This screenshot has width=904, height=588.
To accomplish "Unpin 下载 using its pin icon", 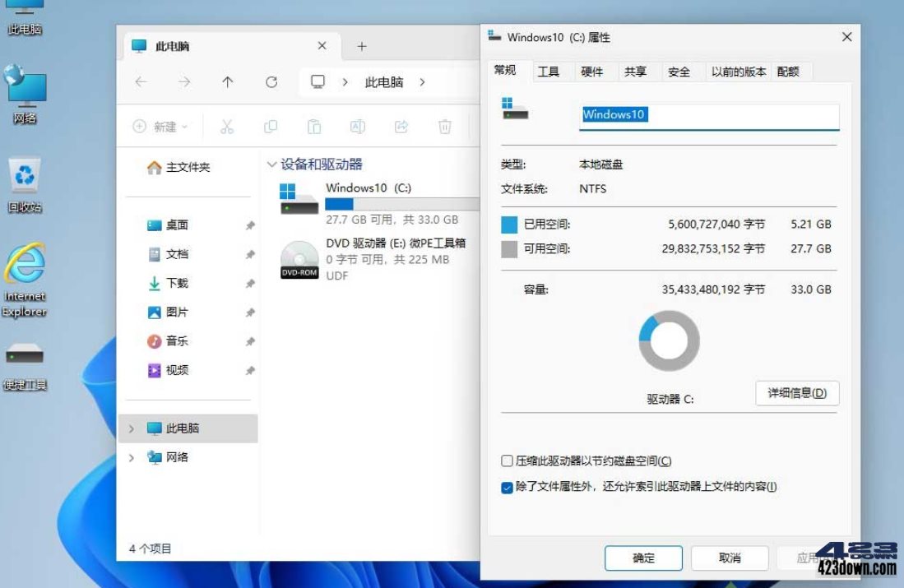I will [x=250, y=283].
